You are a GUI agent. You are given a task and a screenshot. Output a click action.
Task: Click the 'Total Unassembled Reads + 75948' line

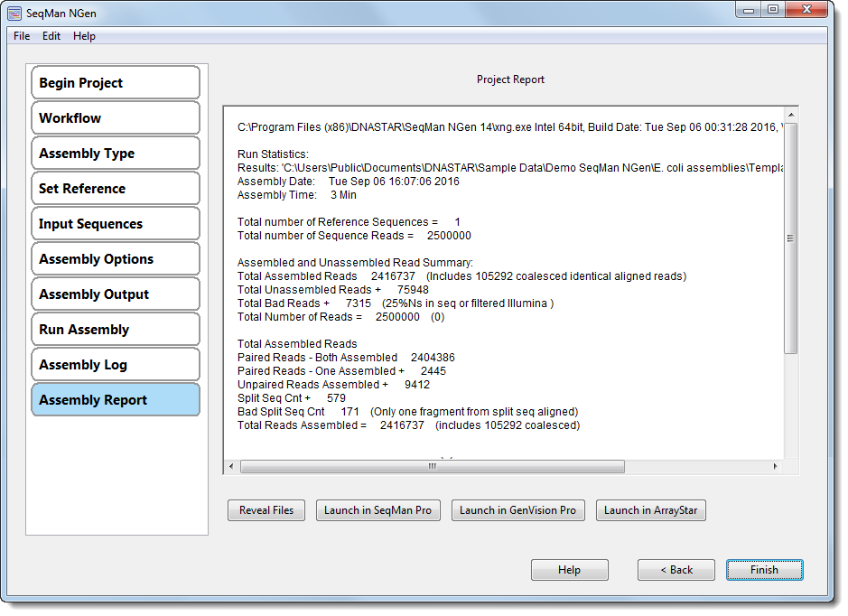[332, 289]
